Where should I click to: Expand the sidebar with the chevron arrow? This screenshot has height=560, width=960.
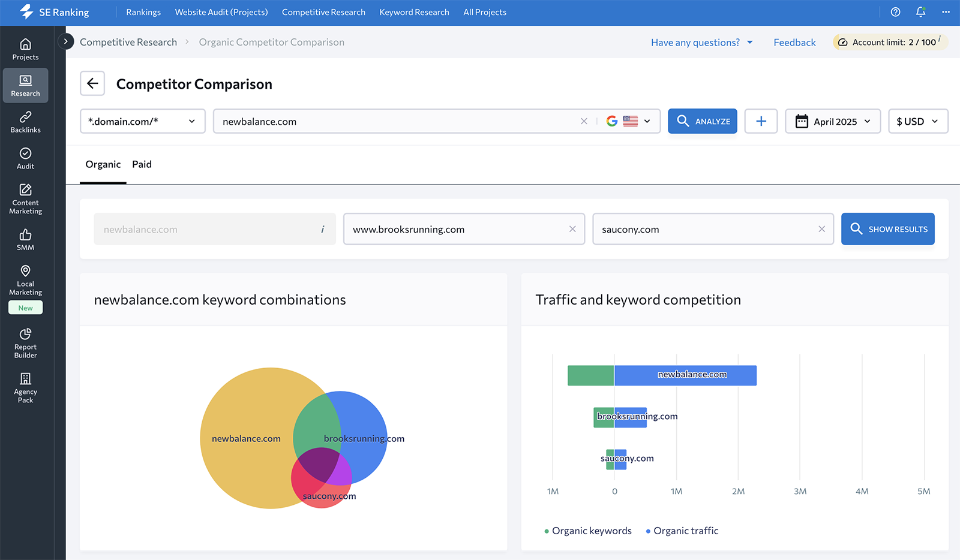point(65,41)
